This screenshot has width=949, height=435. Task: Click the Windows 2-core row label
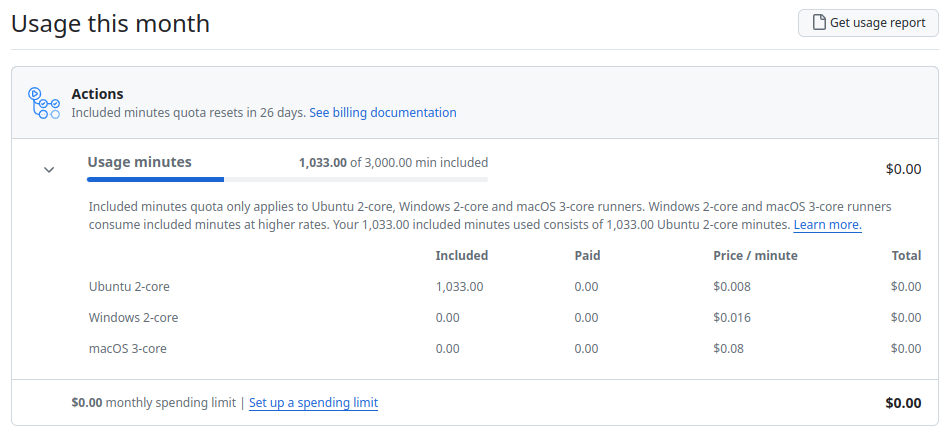pos(133,318)
